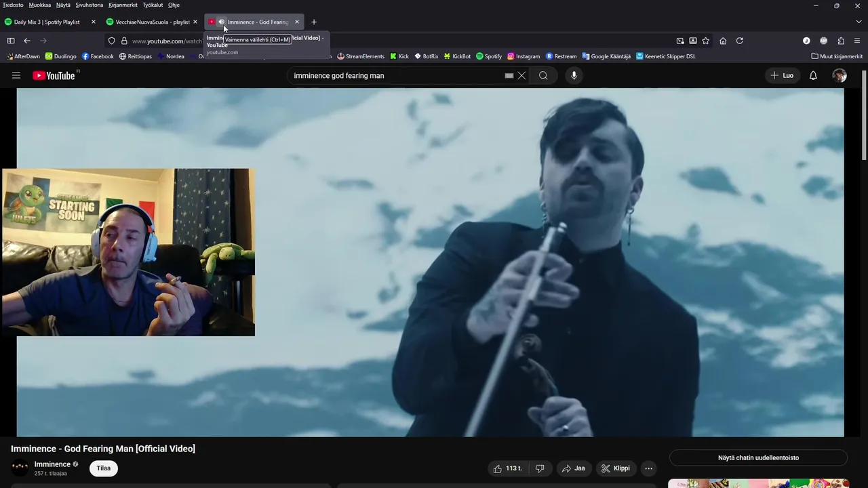Open the Ohje menu
The height and width of the screenshot is (488, 868).
[x=174, y=5]
